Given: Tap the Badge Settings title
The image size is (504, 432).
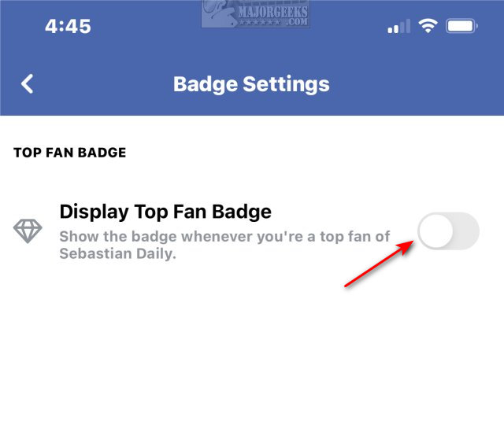Looking at the screenshot, I should 251,84.
